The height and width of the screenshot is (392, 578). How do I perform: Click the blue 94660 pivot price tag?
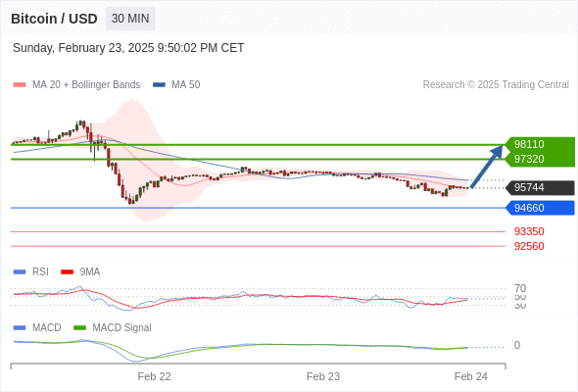click(x=540, y=208)
